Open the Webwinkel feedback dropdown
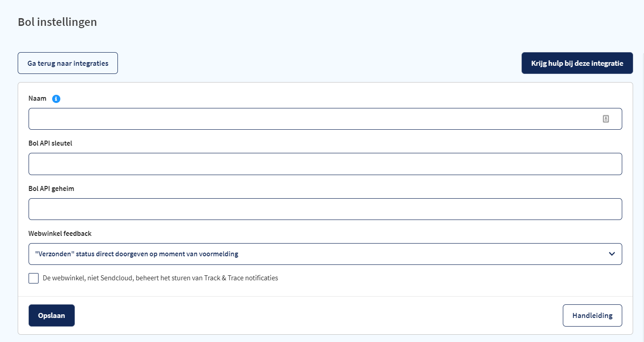 (325, 254)
